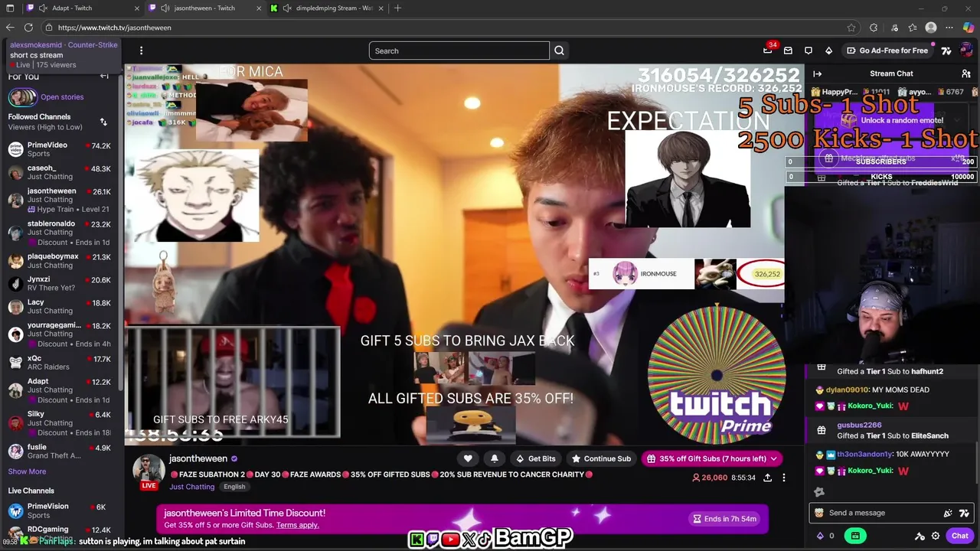Open browser extensions puzzle icon
Image resolution: width=980 pixels, height=551 pixels.
(874, 28)
